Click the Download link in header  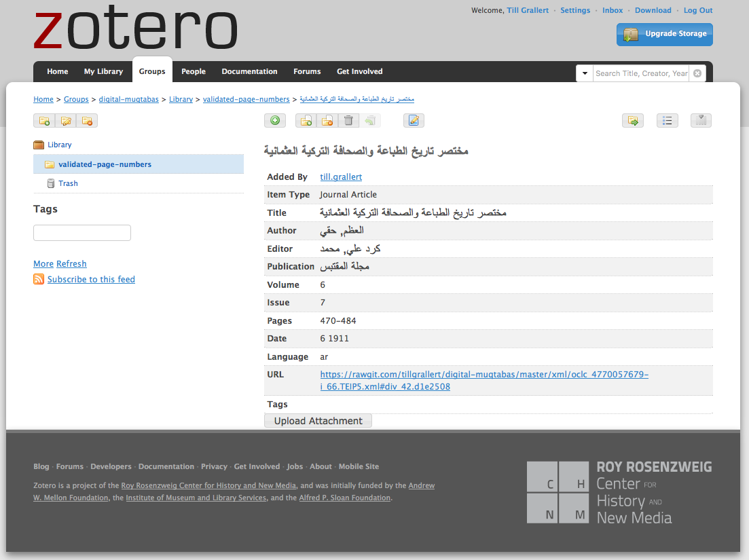click(x=653, y=10)
